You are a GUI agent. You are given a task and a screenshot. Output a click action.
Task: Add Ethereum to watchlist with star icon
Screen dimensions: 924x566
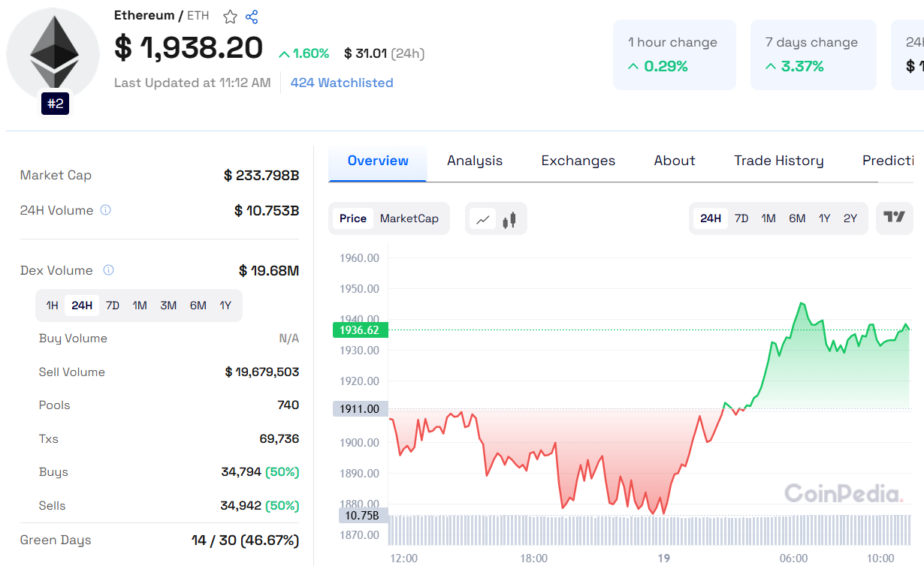click(231, 17)
